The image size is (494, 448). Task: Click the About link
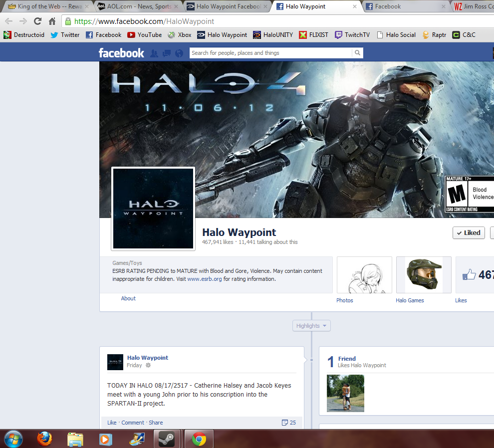point(128,298)
